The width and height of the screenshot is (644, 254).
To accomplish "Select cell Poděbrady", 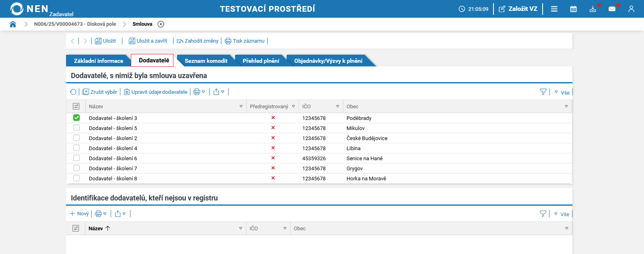I will click(359, 118).
